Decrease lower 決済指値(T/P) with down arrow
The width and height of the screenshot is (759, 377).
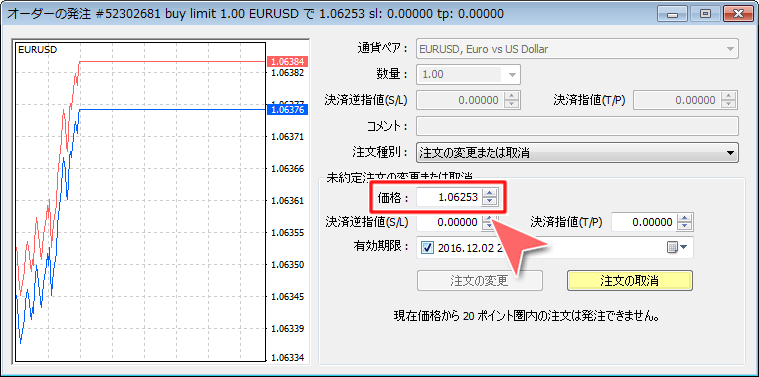684,227
